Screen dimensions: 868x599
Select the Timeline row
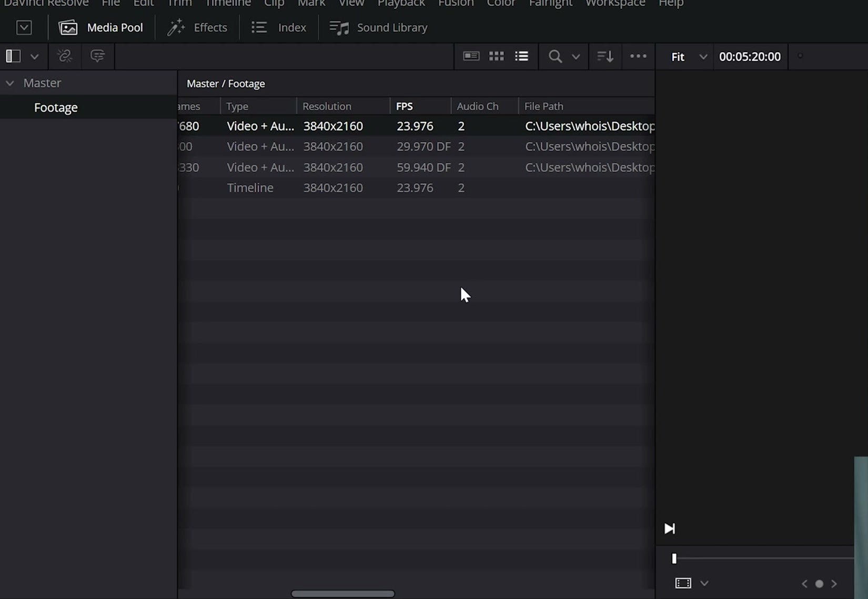coord(416,188)
